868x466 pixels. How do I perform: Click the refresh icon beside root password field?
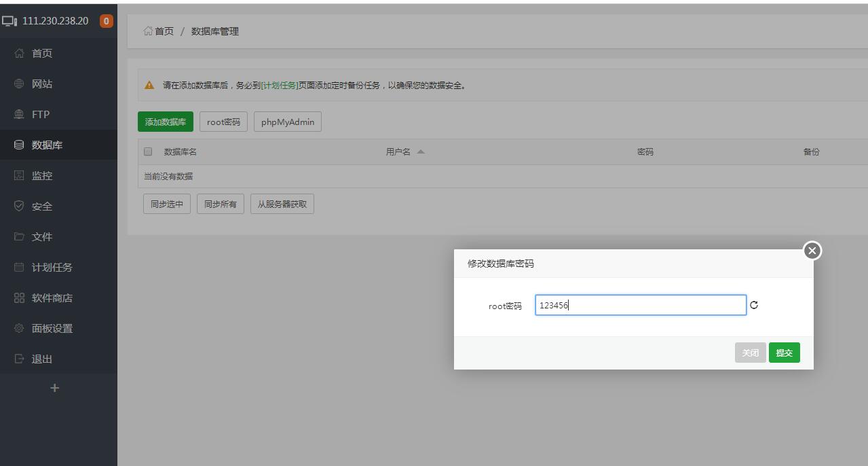pos(754,306)
